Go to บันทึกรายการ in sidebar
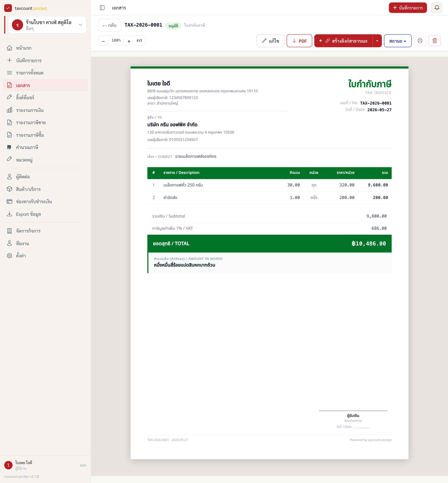 point(45,60)
